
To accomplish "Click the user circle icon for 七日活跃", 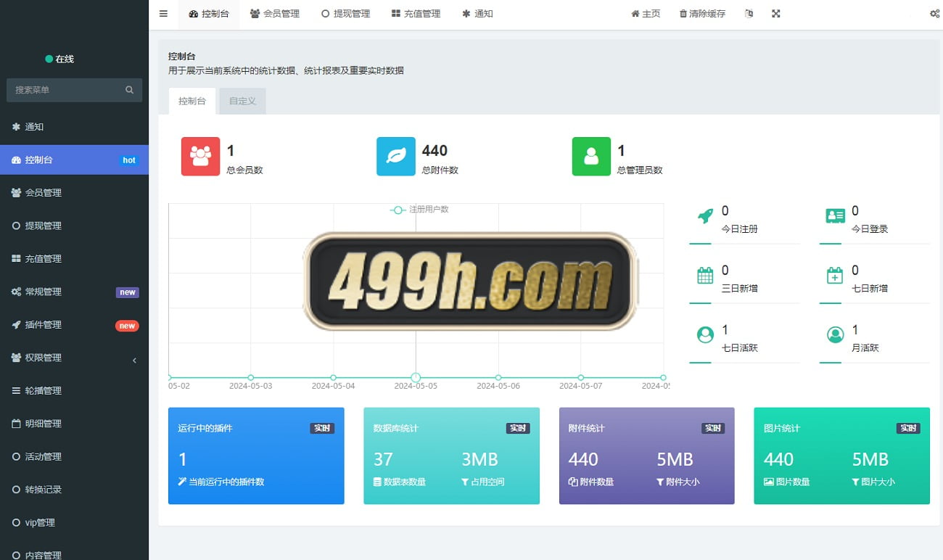I will click(x=705, y=335).
